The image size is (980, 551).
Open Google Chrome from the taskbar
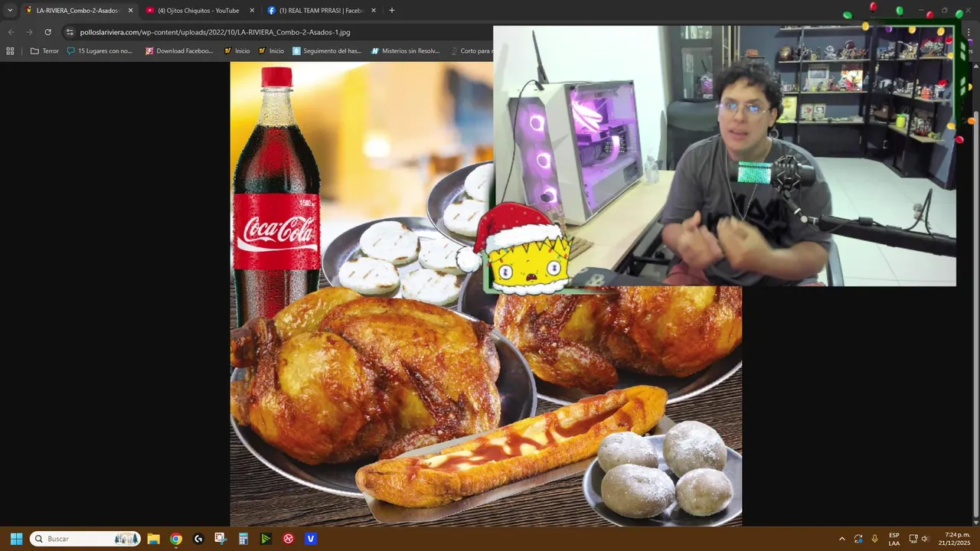pyautogui.click(x=176, y=539)
